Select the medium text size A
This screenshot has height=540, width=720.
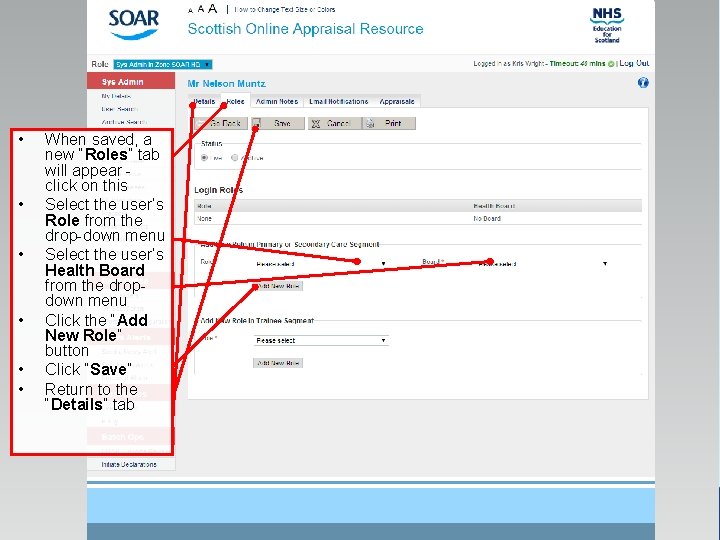click(x=201, y=9)
